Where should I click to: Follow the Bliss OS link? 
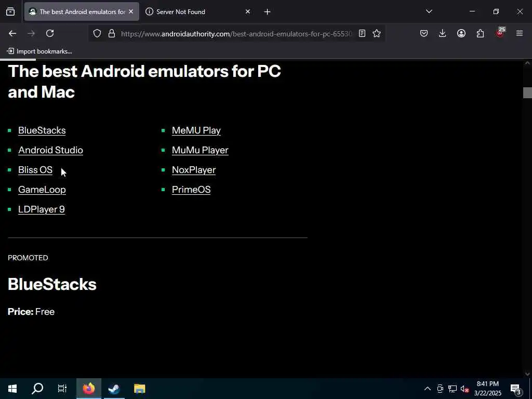(x=35, y=170)
